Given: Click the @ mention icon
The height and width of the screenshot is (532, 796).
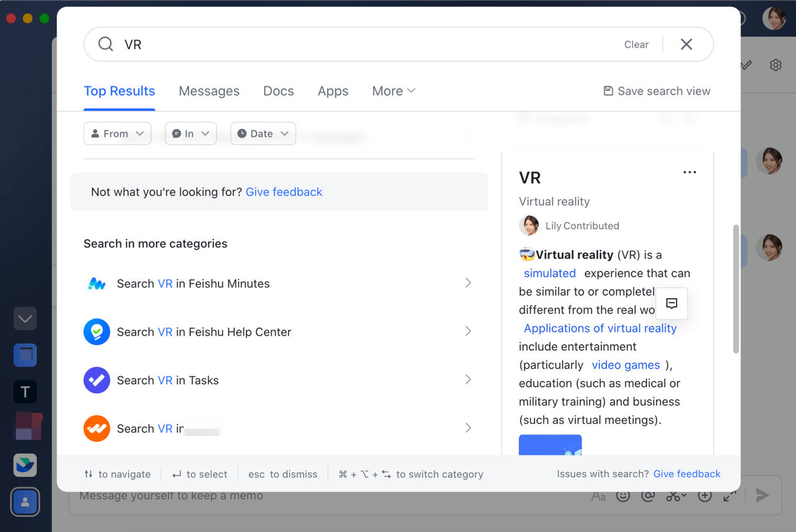Looking at the screenshot, I should 649,495.
